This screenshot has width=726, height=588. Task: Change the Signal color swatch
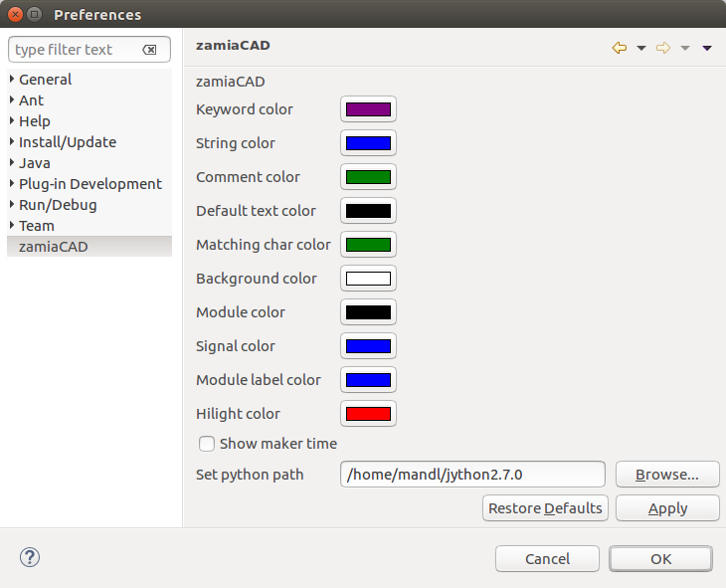click(369, 346)
